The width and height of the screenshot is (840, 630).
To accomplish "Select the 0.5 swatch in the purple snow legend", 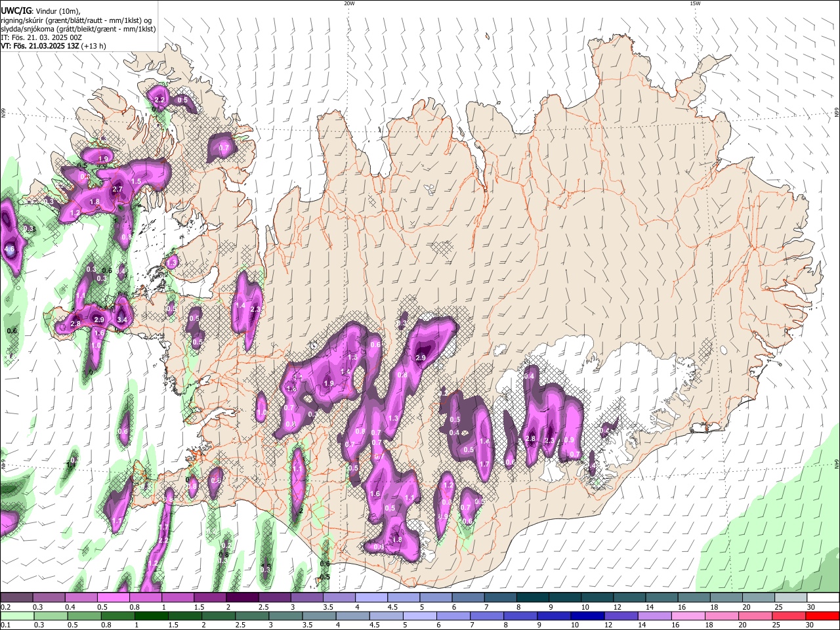I will 113,598.
